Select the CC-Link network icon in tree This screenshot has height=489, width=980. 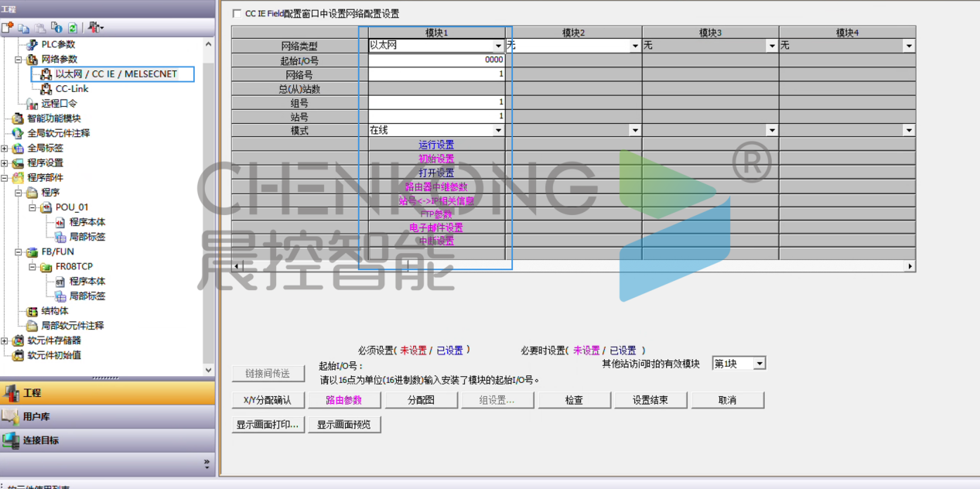pyautogui.click(x=46, y=89)
